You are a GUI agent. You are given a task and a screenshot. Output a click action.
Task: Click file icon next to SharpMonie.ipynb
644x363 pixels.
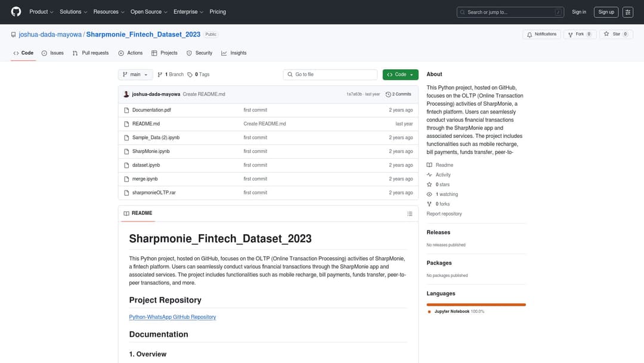pos(126,151)
